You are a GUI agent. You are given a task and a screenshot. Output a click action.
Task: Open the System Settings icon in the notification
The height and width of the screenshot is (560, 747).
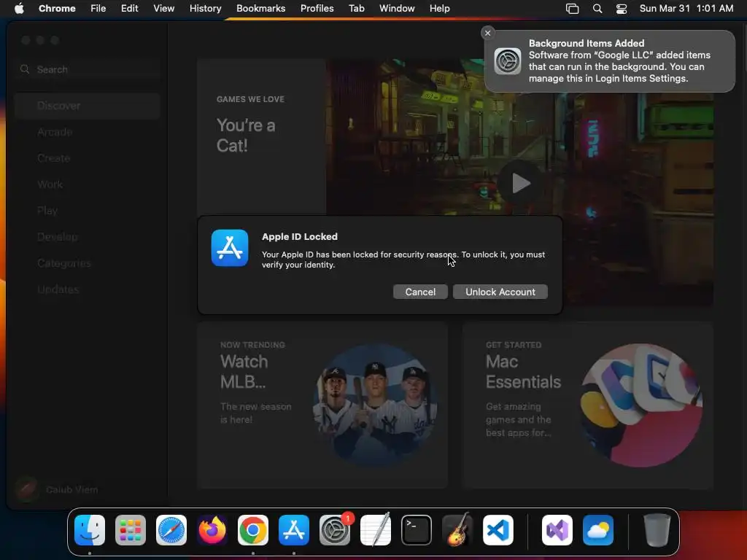tap(508, 61)
